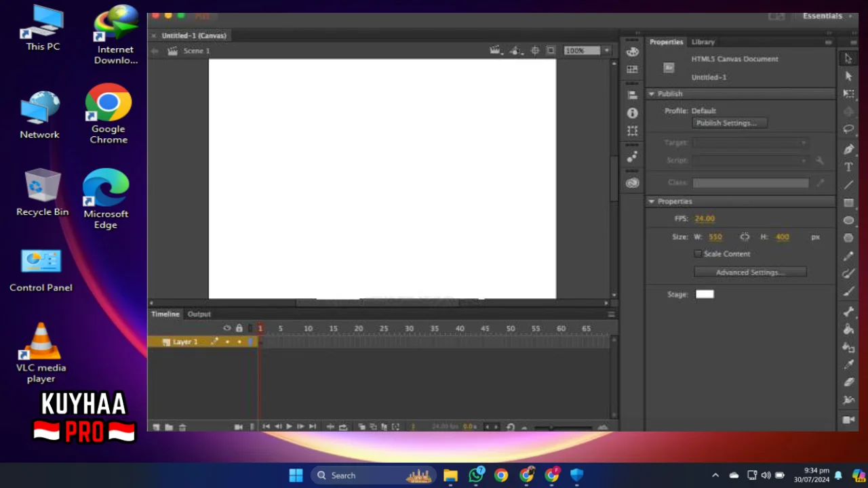Click the Stage color swatch
868x488 pixels.
point(705,294)
